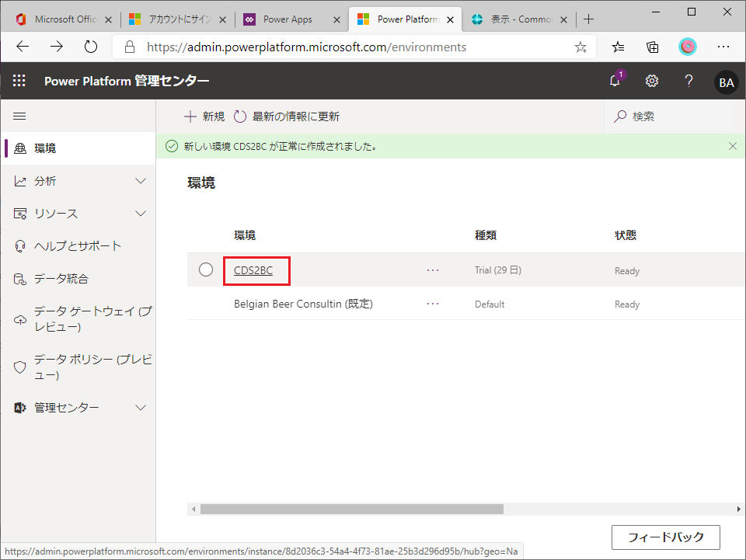The width and height of the screenshot is (746, 560).
Task: Expand the リソース menu
Action: (x=141, y=214)
